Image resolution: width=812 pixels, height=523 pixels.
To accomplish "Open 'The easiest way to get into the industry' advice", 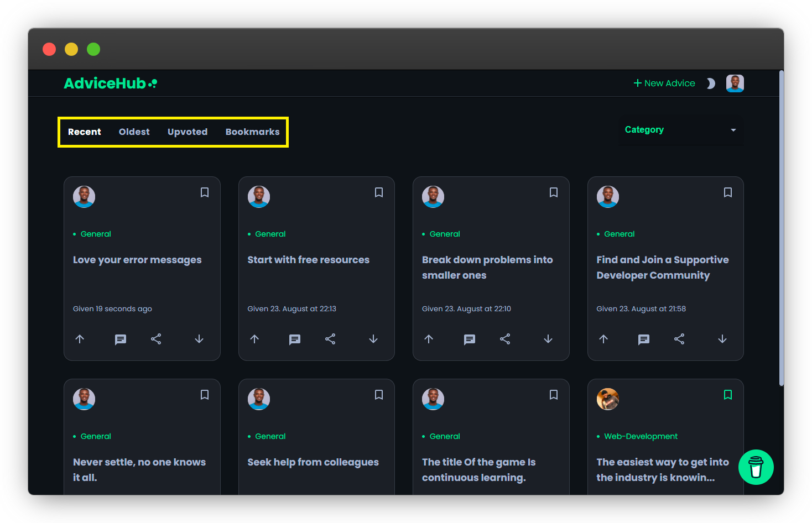I will (x=663, y=470).
